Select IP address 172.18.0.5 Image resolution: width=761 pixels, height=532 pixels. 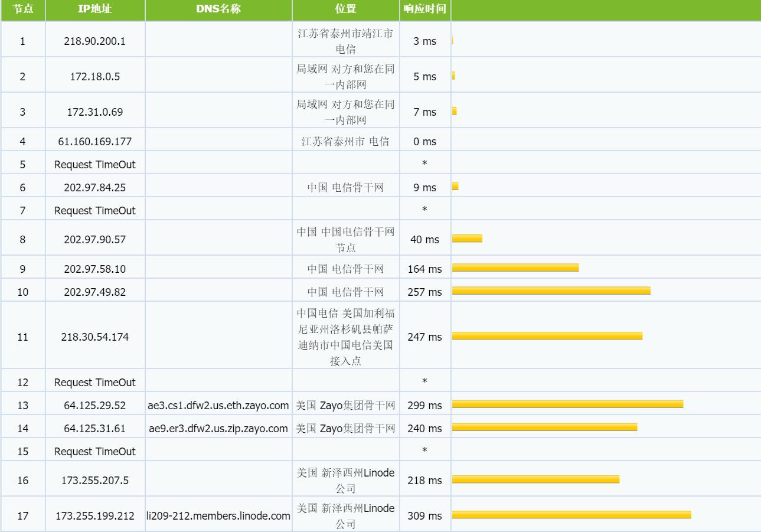[95, 77]
